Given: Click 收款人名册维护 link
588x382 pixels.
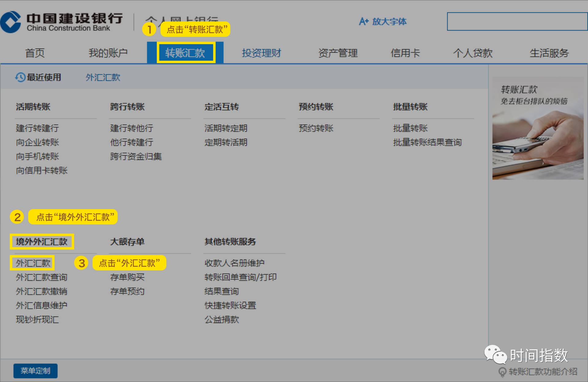Looking at the screenshot, I should [234, 263].
